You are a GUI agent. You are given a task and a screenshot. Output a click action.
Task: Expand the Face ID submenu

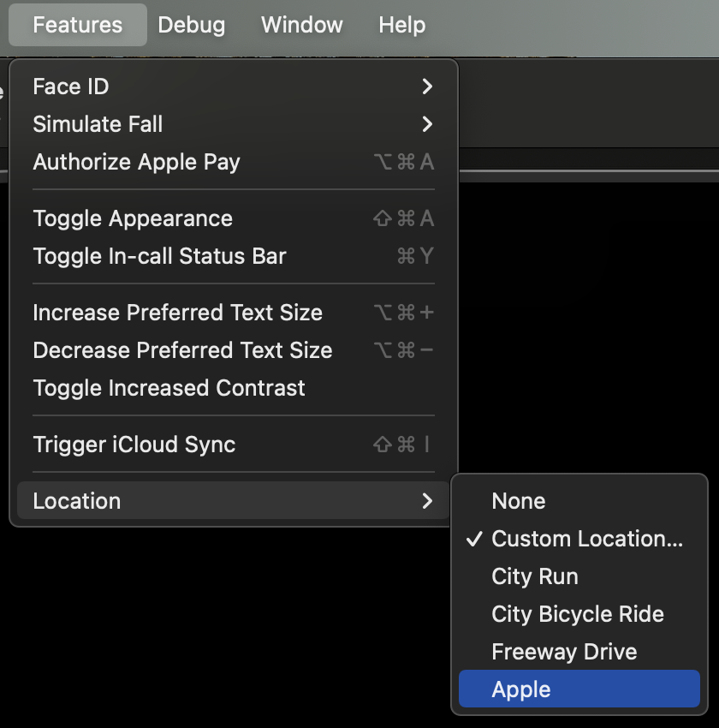point(234,87)
